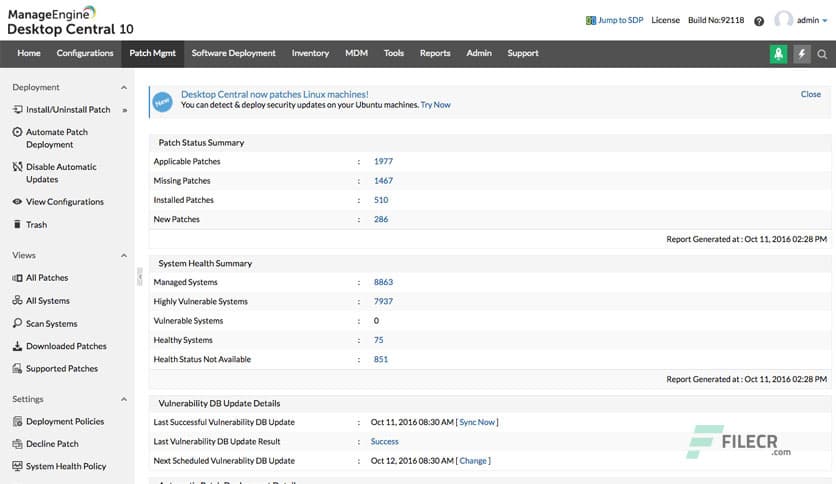
Task: Open the admin account dropdown arrow
Action: (x=825, y=21)
